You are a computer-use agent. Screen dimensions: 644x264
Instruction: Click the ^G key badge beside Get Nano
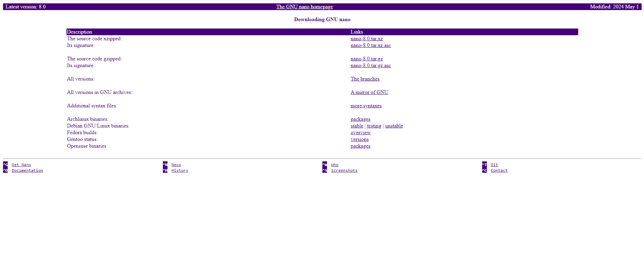point(5,165)
